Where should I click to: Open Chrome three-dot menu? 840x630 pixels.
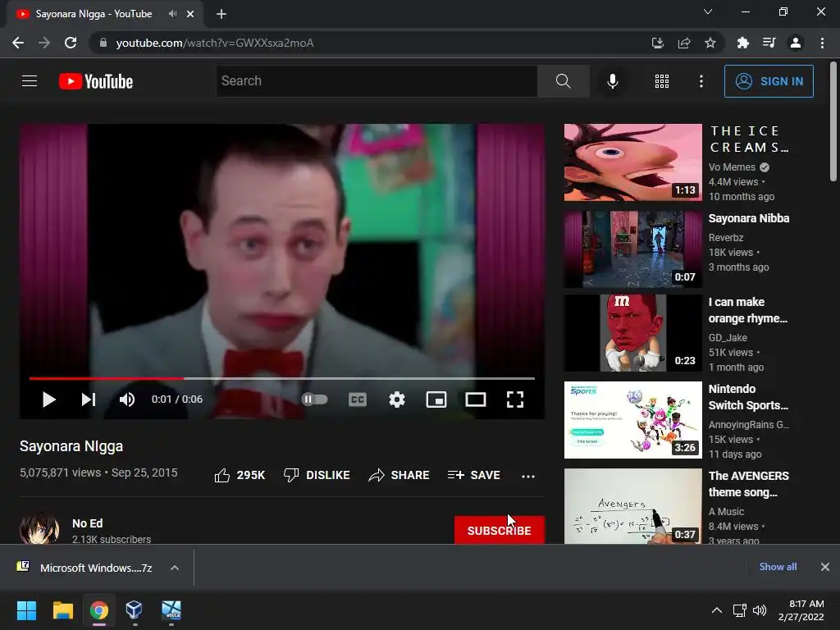click(822, 43)
